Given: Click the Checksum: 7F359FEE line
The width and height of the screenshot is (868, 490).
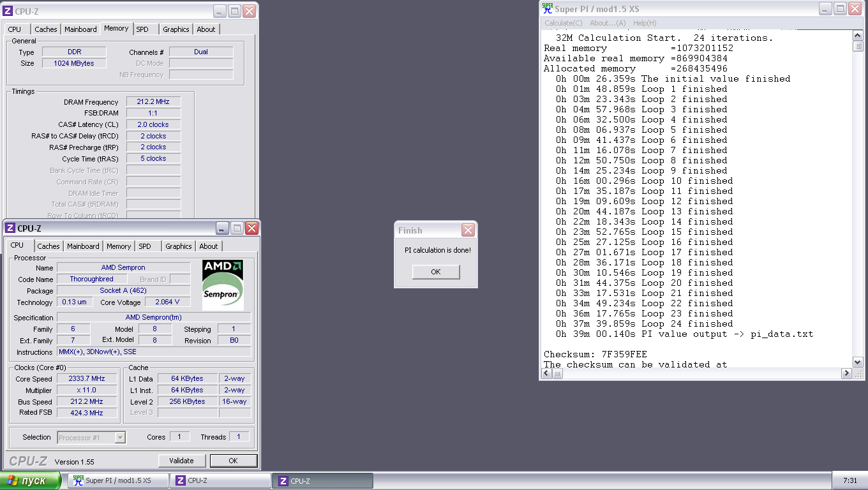Looking at the screenshot, I should pyautogui.click(x=595, y=354).
